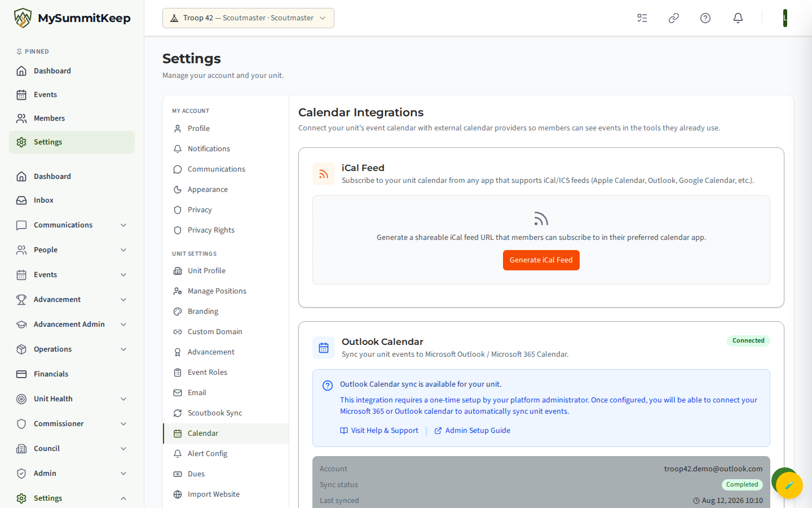This screenshot has height=508, width=812.
Task: Click the large feed icon in placeholder
Action: coord(541,218)
